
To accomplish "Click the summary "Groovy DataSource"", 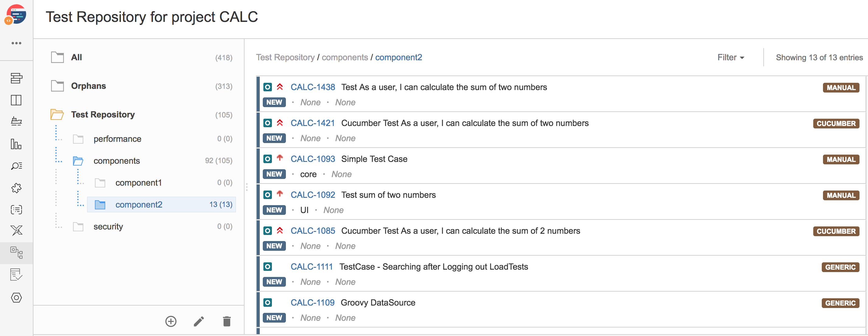I will [378, 303].
